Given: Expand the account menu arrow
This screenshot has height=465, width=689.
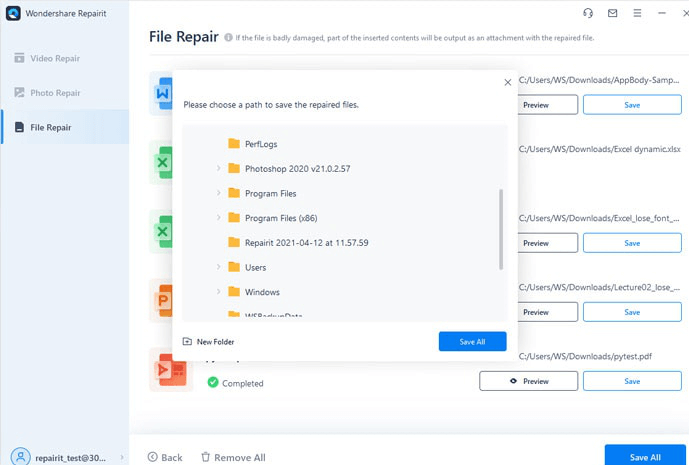Looking at the screenshot, I should pyautogui.click(x=122, y=458).
